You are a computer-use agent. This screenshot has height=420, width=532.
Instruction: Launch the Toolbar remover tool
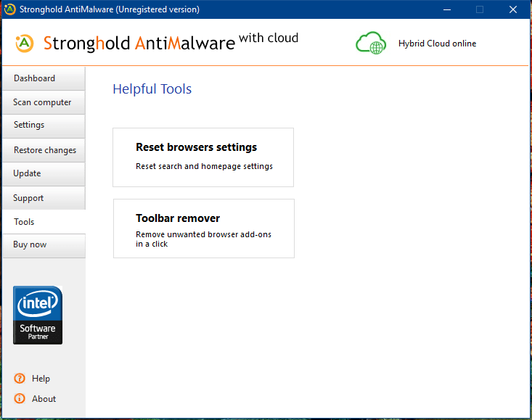pos(204,228)
